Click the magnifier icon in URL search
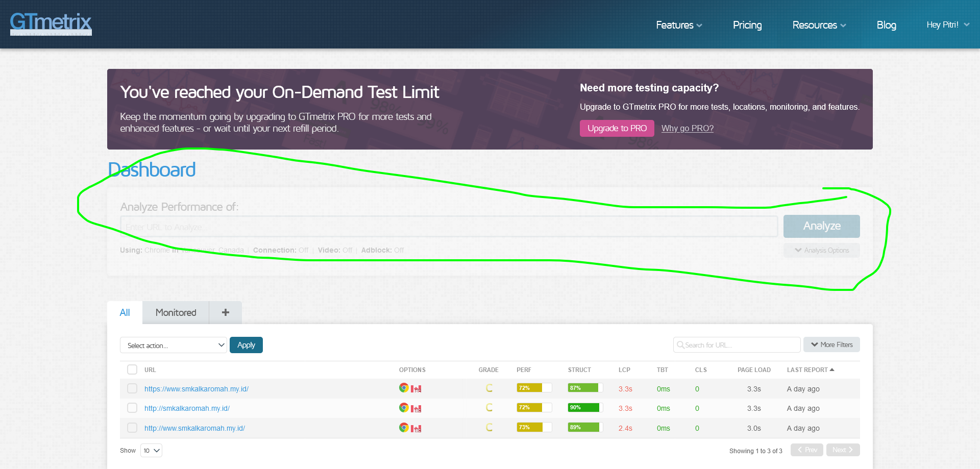The image size is (980, 469). click(680, 345)
